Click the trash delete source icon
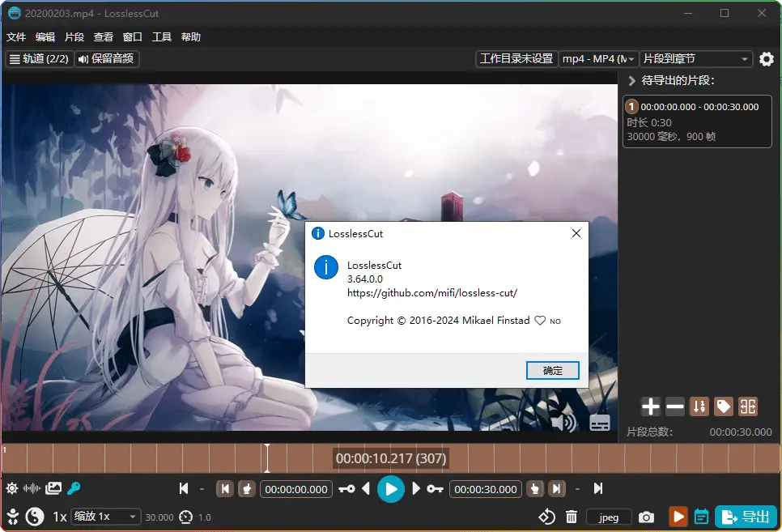Screen dimensions: 782x532 coord(572,517)
